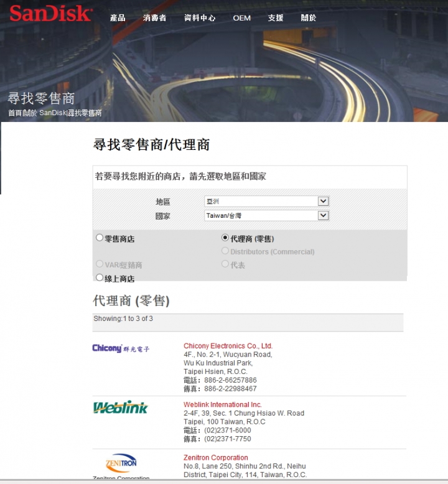This screenshot has width=448, height=484.
Task: Click the 首頁 breadcrumb link
Action: [15, 113]
